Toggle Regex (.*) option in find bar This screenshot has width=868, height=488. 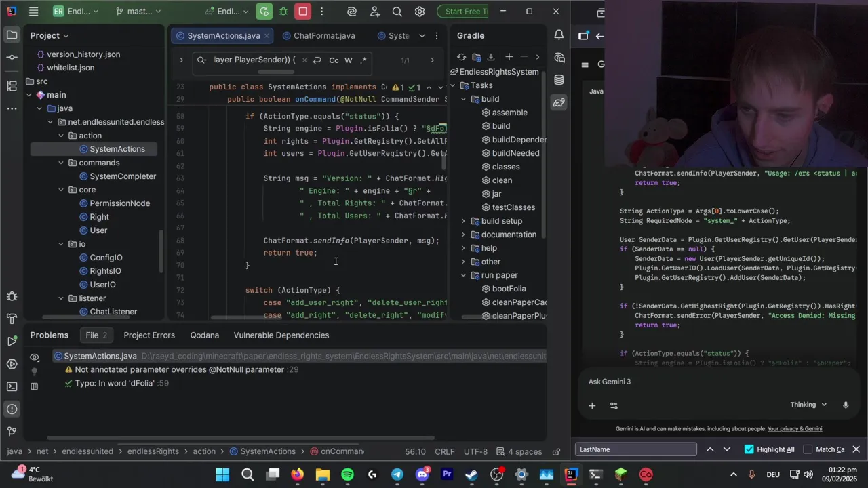tap(363, 60)
